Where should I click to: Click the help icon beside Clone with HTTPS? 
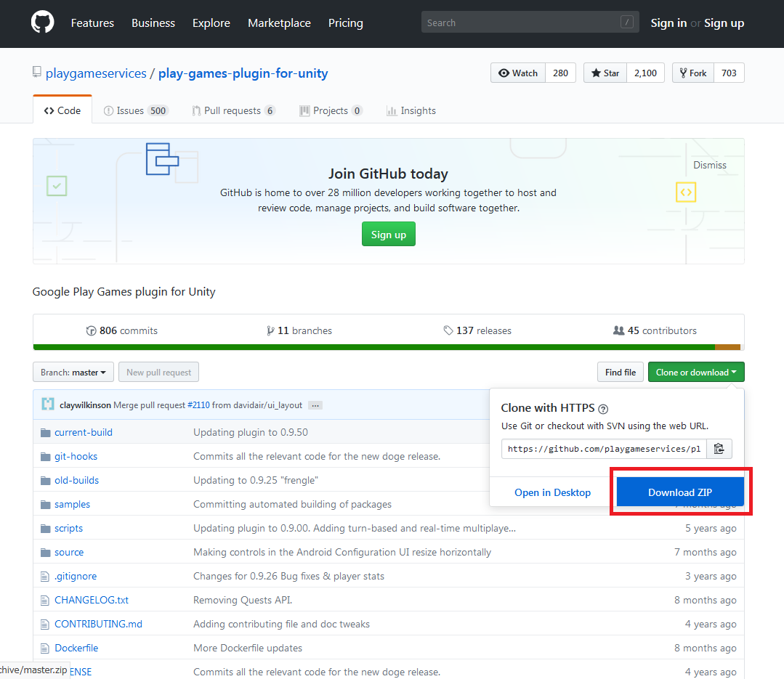(604, 409)
